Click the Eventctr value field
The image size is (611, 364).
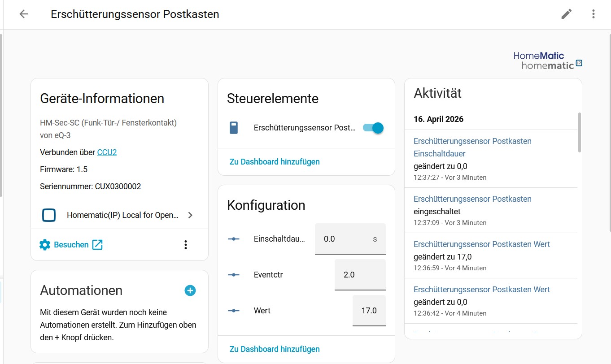[x=359, y=275]
